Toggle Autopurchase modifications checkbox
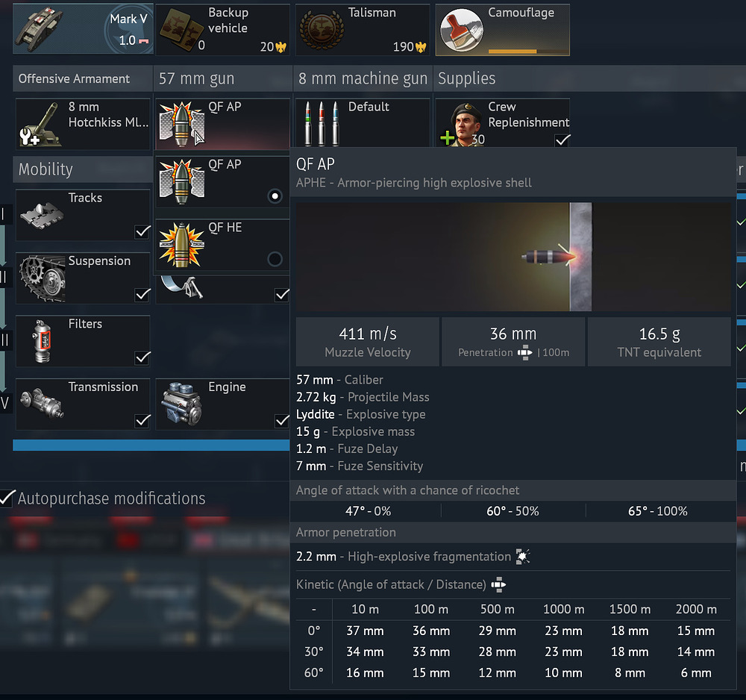Screen dimensions: 746x700 click(x=7, y=498)
